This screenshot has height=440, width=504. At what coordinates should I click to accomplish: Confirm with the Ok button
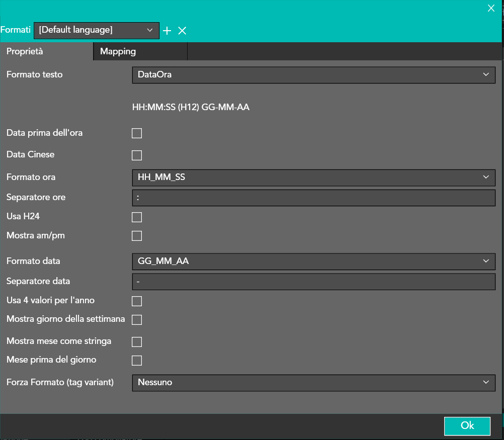[467, 426]
